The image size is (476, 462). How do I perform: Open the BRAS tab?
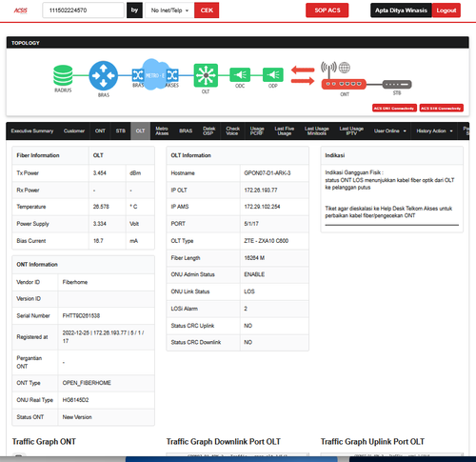click(186, 131)
